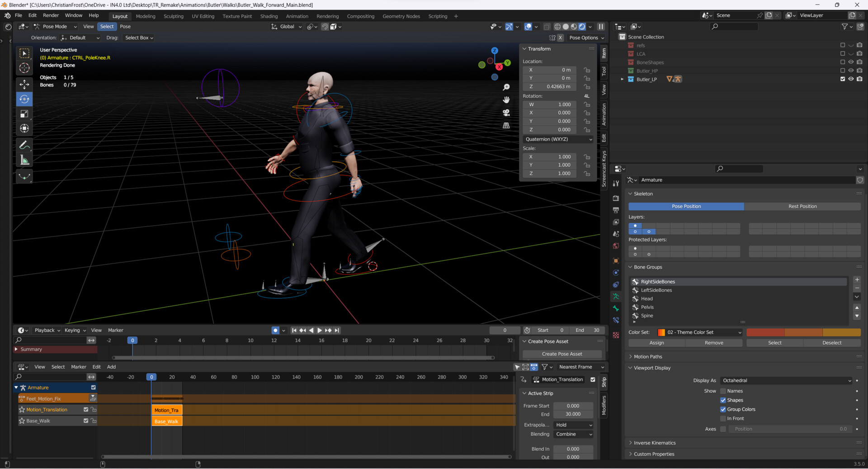Viewport: 868px width, 469px height.
Task: Switch to the Animation workspace tab
Action: [297, 16]
